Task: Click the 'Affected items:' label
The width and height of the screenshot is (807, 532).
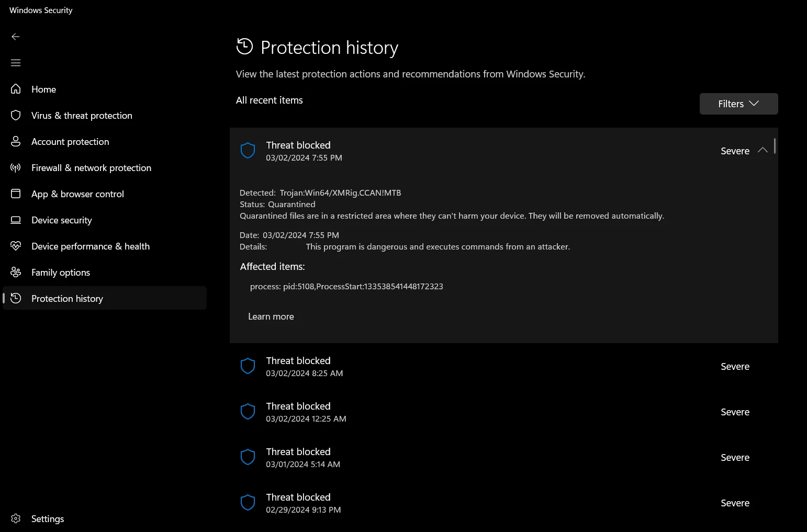Action: click(272, 266)
